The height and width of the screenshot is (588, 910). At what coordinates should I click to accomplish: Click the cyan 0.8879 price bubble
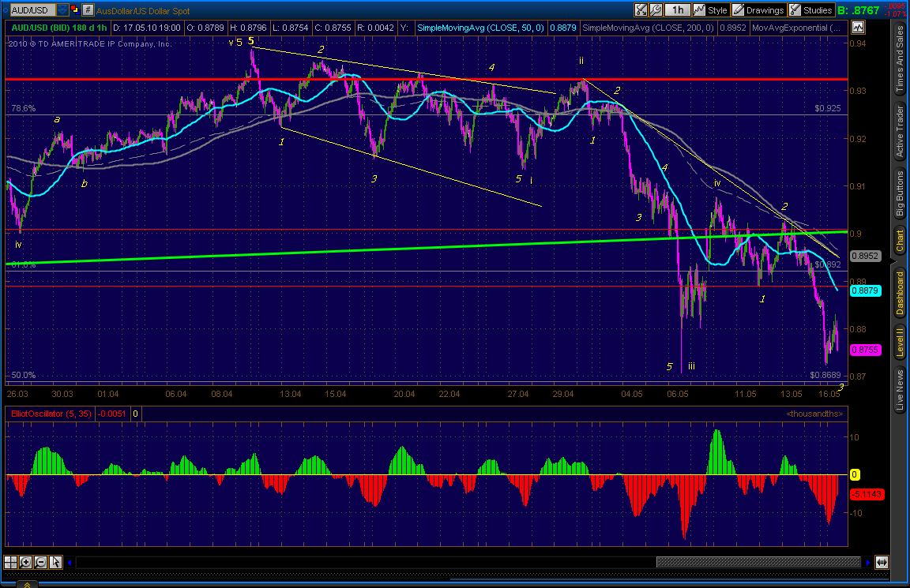[865, 290]
